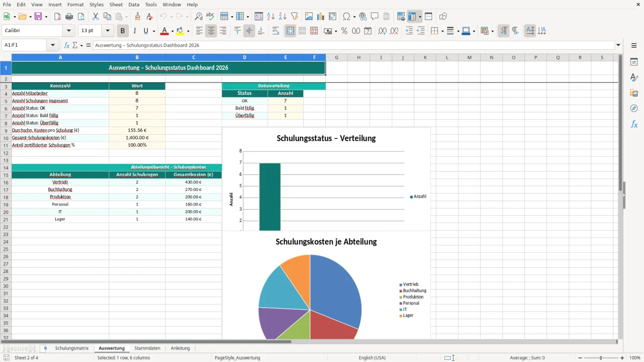Screen dimensions: 644x362
Task: Click the Merge and Center Cells icon
Action: pos(290,31)
